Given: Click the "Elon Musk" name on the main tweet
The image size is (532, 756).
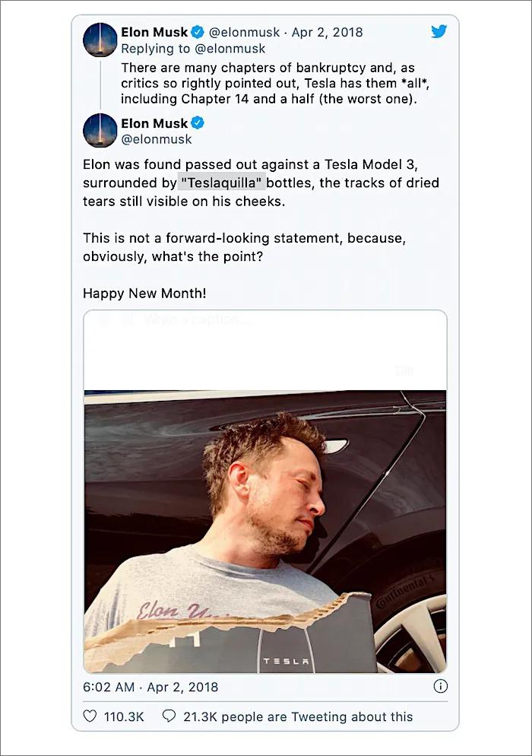Looking at the screenshot, I should click(154, 123).
